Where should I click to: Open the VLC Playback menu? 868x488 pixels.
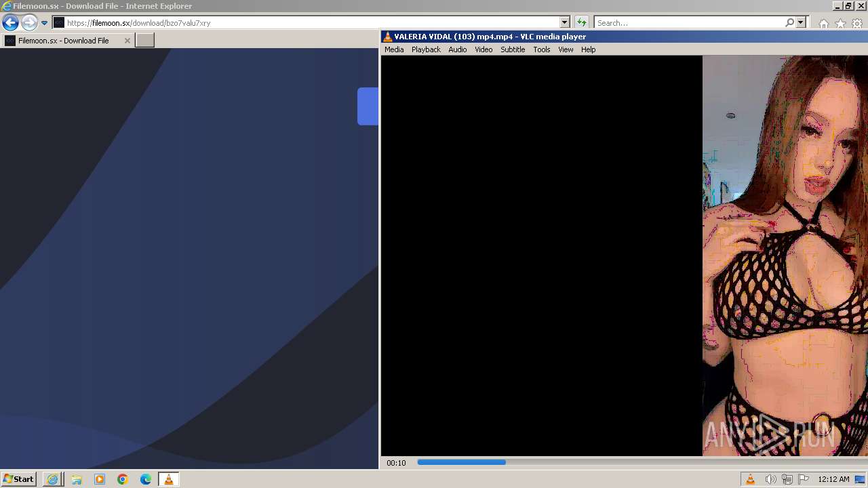tap(426, 49)
